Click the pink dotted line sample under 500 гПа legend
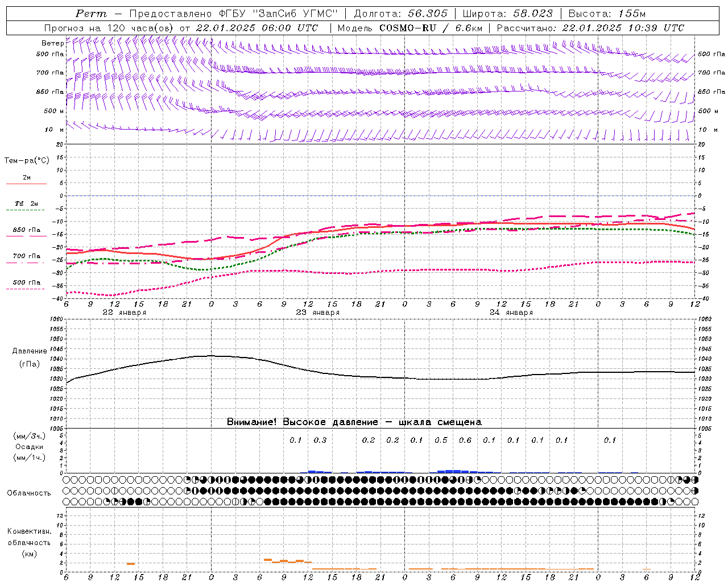This screenshot has height=582, width=728. pyautogui.click(x=26, y=289)
